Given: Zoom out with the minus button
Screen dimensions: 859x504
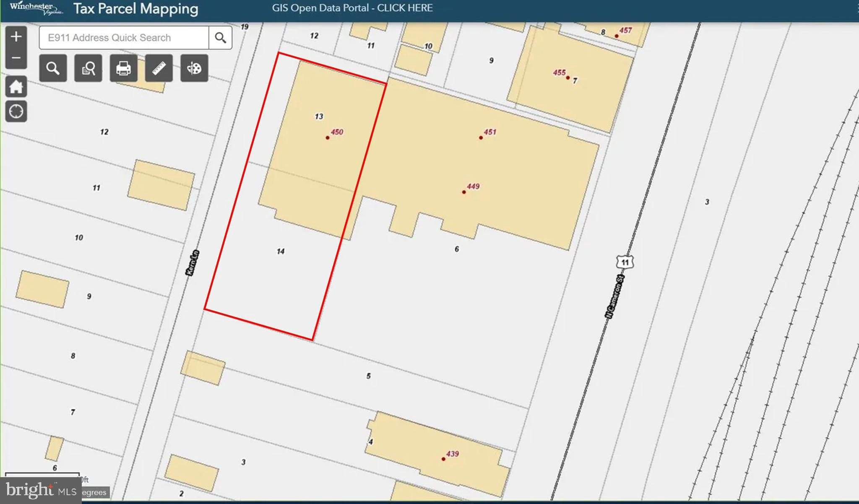Looking at the screenshot, I should coord(16,58).
